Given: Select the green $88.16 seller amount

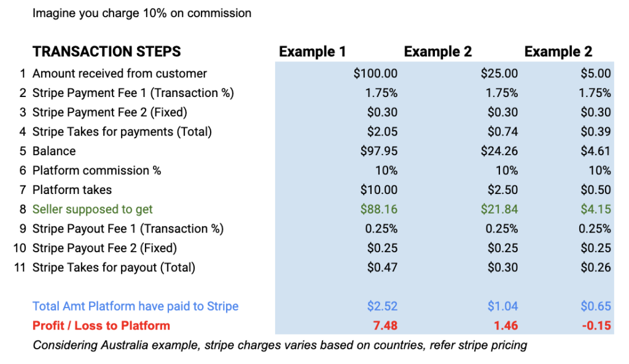Looking at the screenshot, I should pos(379,209).
